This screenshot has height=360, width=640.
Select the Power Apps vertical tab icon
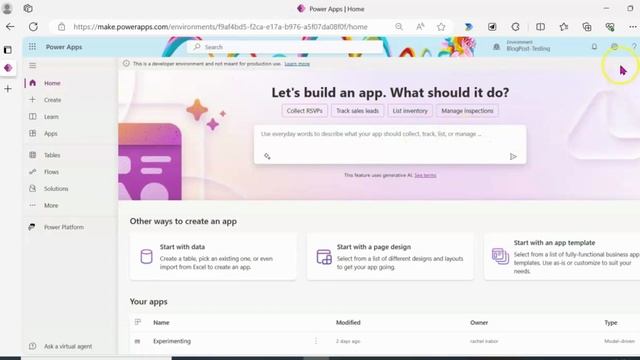pos(8,68)
